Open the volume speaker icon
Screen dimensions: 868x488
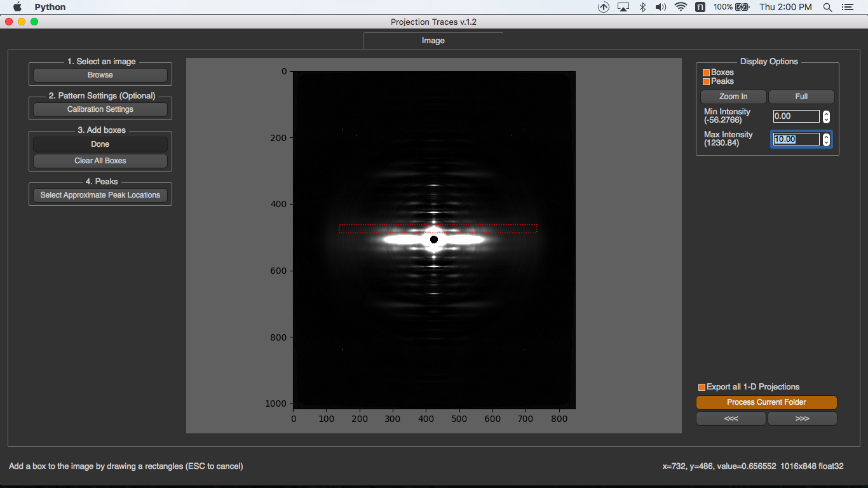661,7
